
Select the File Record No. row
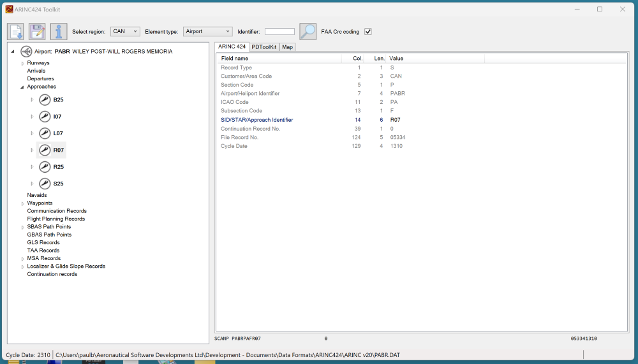(421, 137)
